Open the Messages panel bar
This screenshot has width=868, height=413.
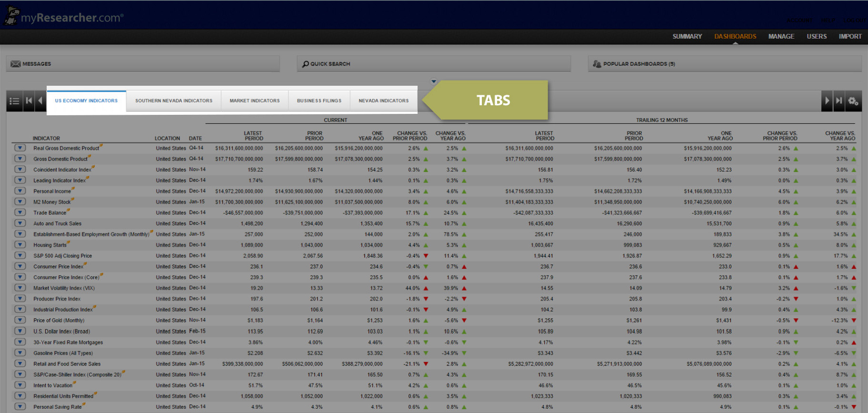pyautogui.click(x=143, y=64)
